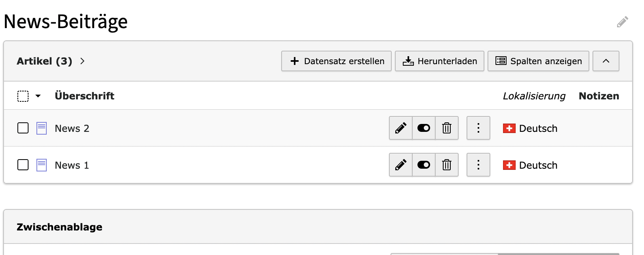
Task: Click Datensatz erstellen button
Action: 336,61
